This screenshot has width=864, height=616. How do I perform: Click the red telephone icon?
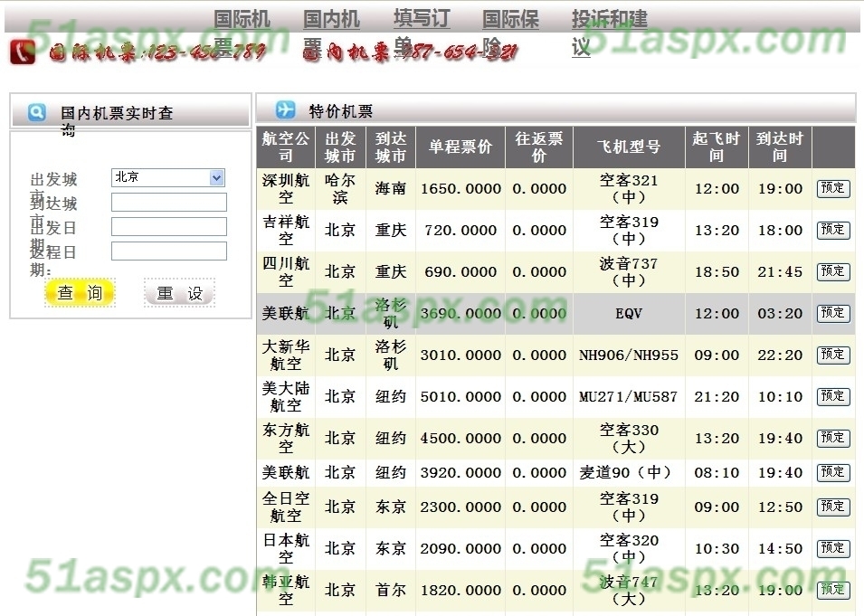[23, 52]
